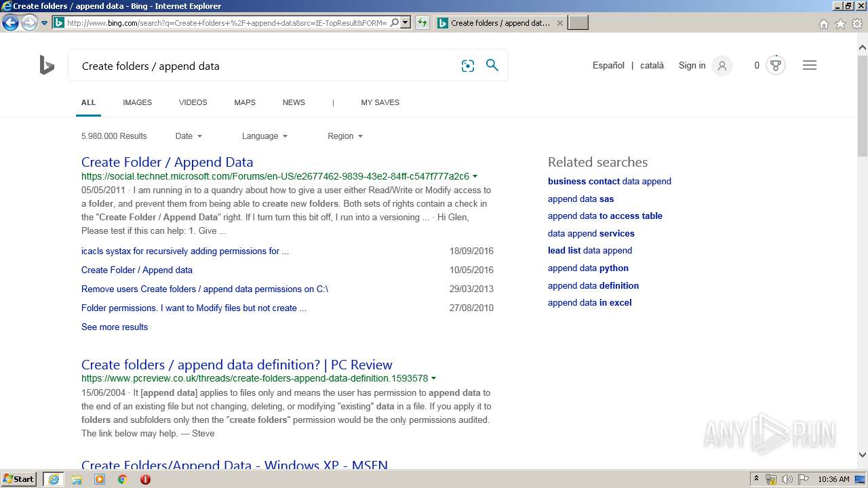Viewport: 868px width, 488px height.
Task: Open the Bing rewards medal icon
Action: 776,65
